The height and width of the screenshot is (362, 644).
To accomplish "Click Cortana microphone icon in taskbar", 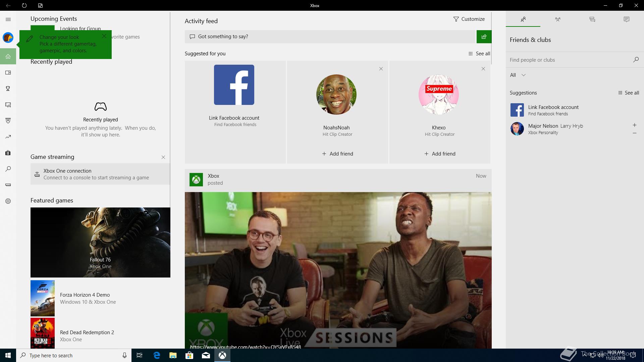I will pos(124,355).
